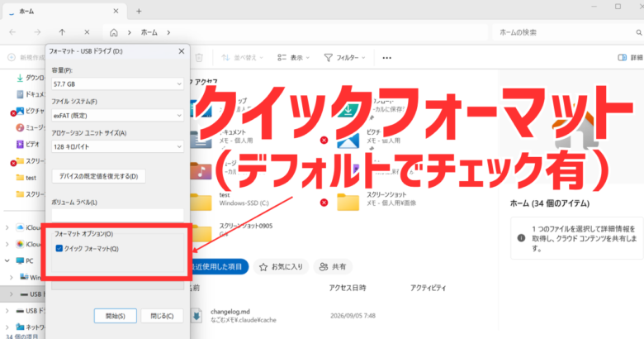This screenshot has width=644, height=339.
Task: Switch to the 最近使用した項目 tab
Action: tap(219, 267)
